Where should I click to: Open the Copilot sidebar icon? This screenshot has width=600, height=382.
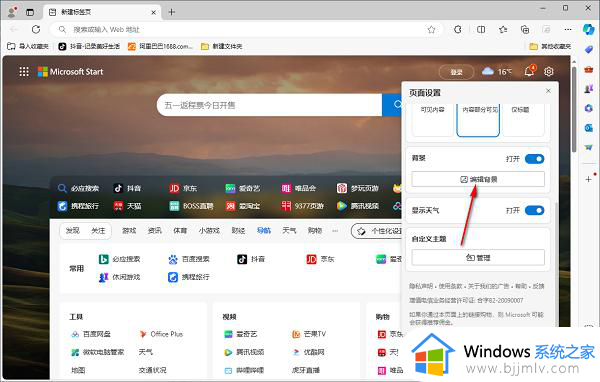(589, 29)
